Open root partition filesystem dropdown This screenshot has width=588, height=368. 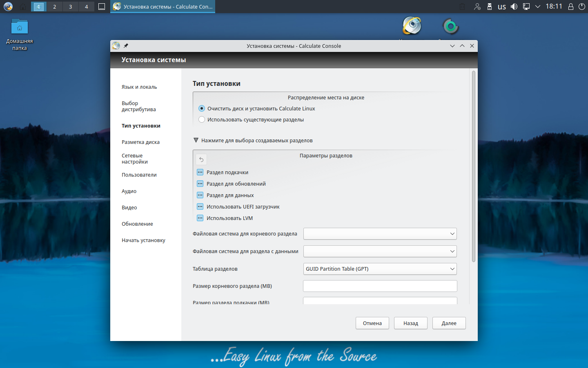pyautogui.click(x=380, y=234)
